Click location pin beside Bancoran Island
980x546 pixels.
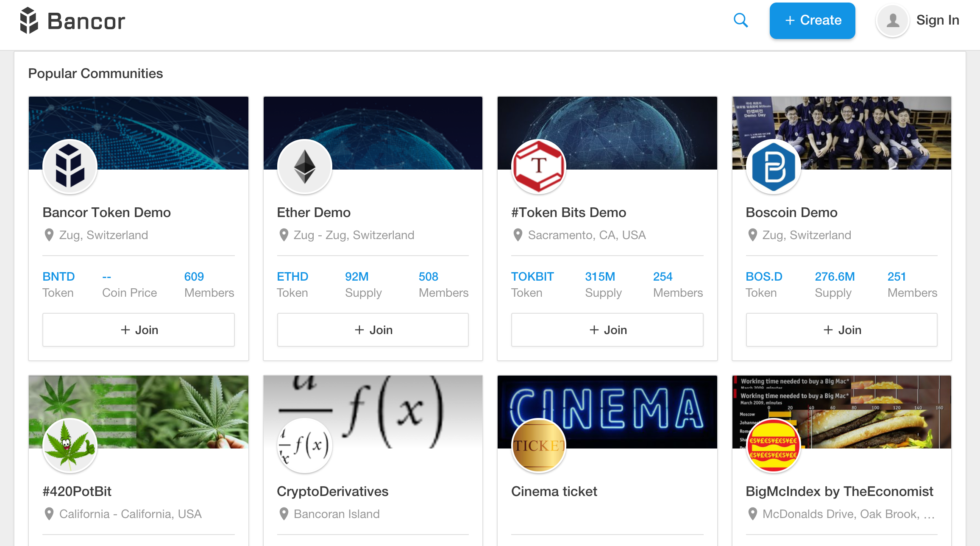click(284, 514)
